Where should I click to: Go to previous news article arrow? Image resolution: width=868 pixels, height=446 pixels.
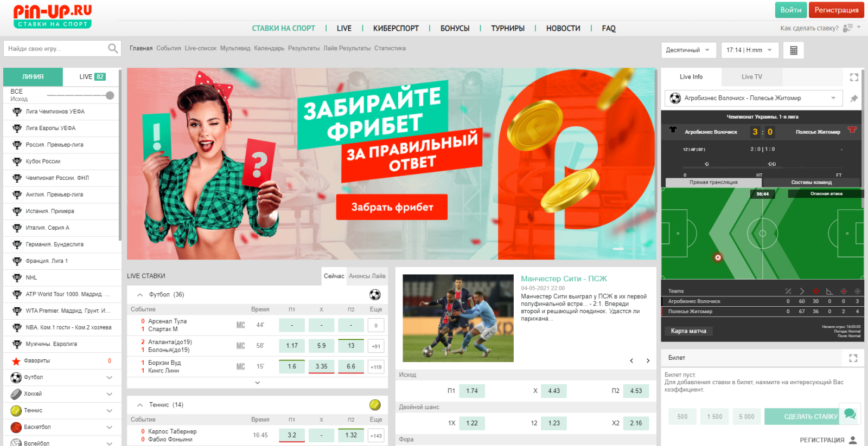(x=631, y=361)
